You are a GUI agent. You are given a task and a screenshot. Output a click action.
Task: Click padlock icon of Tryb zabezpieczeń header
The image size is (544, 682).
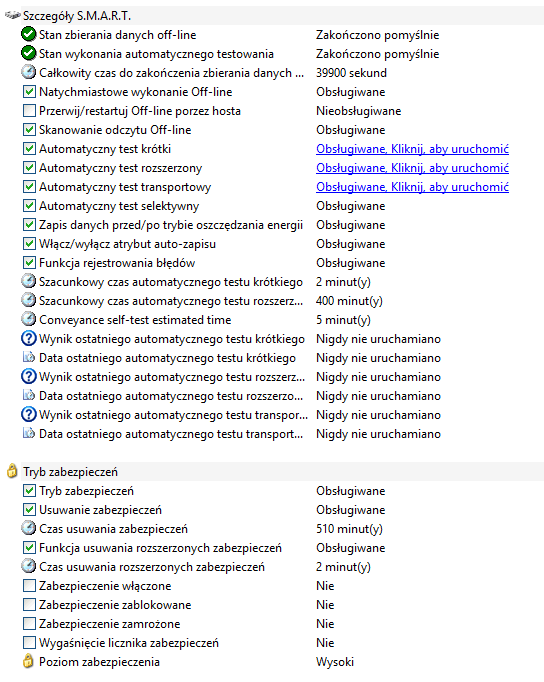12,471
